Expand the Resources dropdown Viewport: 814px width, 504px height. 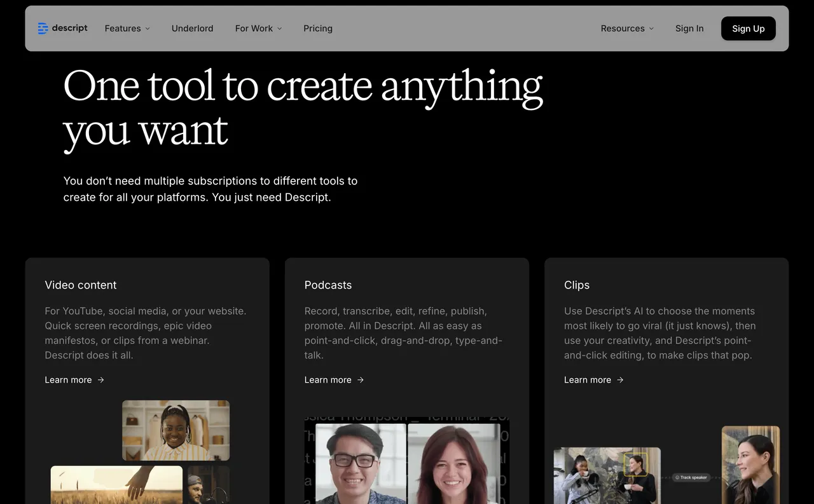[627, 28]
